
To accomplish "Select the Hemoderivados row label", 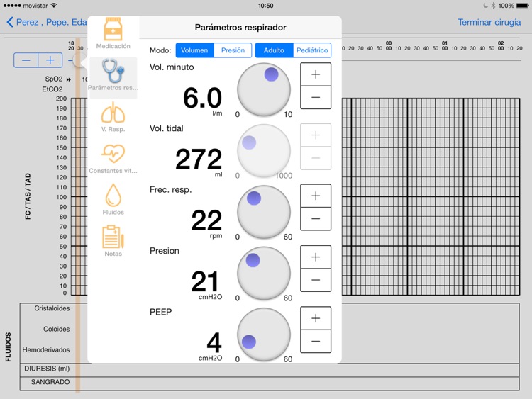I will (46, 350).
